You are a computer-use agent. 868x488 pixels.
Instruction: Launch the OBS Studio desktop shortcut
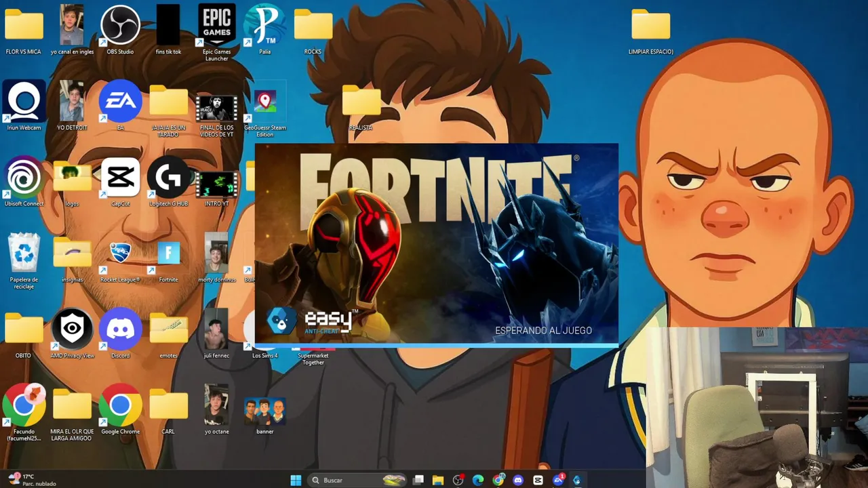click(x=120, y=30)
